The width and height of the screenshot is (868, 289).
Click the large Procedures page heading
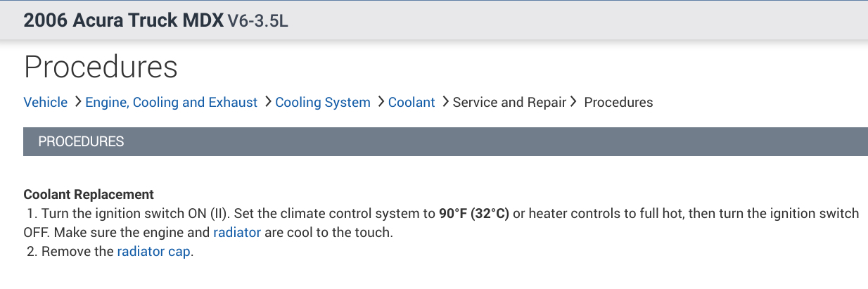(x=101, y=67)
